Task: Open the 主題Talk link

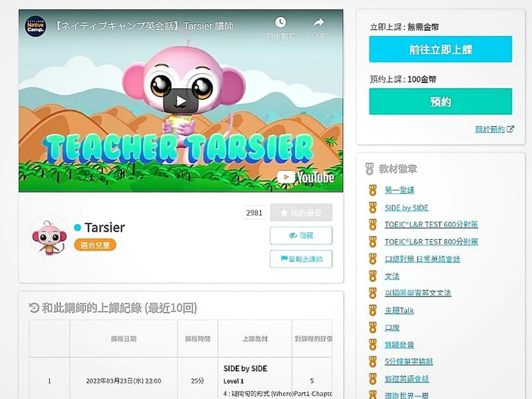Action: (x=399, y=311)
